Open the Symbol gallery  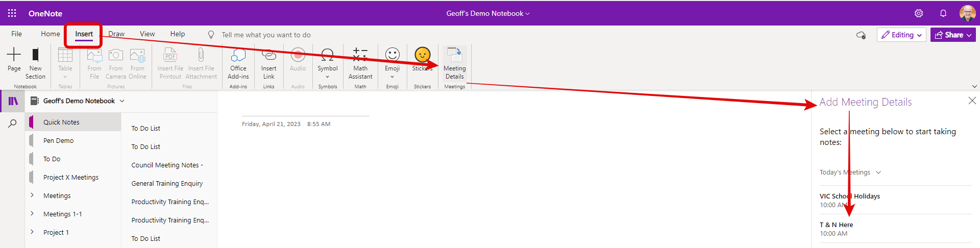(328, 63)
